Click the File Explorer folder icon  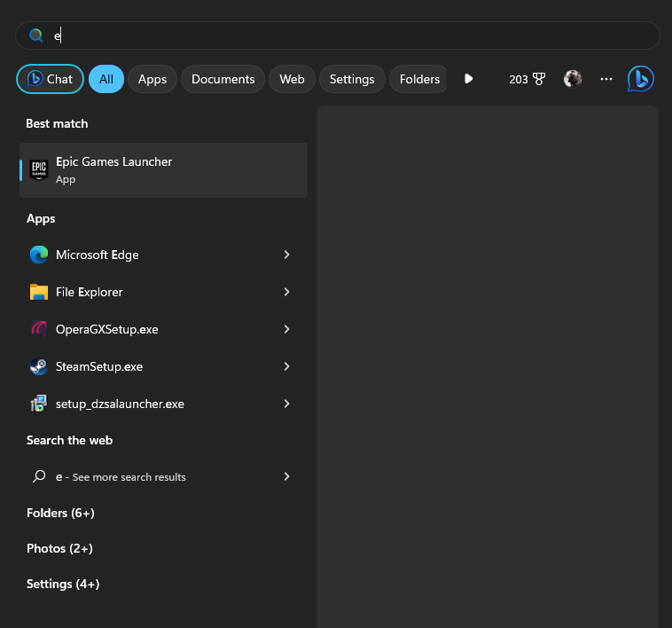[39, 292]
